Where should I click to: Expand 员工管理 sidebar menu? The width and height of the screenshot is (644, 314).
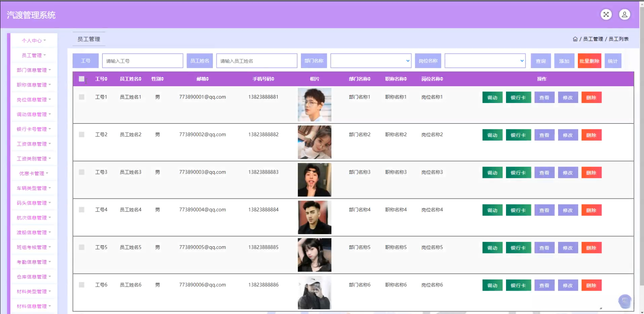pyautogui.click(x=34, y=55)
